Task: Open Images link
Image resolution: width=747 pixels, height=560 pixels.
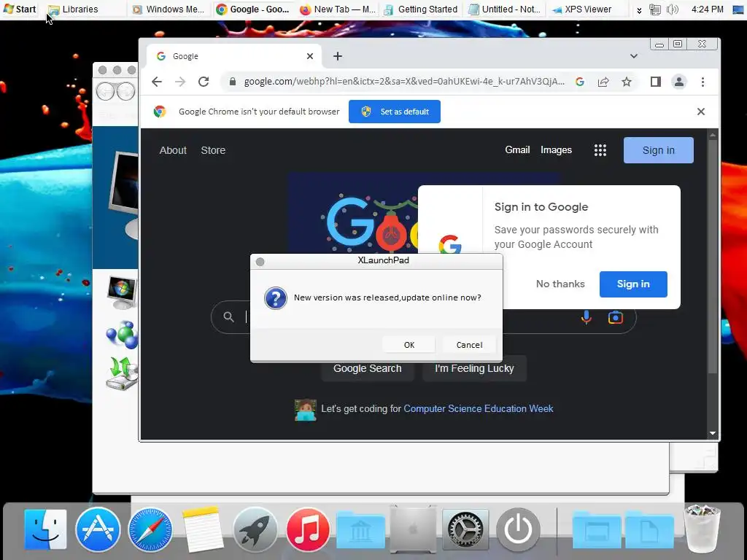Action: (556, 150)
